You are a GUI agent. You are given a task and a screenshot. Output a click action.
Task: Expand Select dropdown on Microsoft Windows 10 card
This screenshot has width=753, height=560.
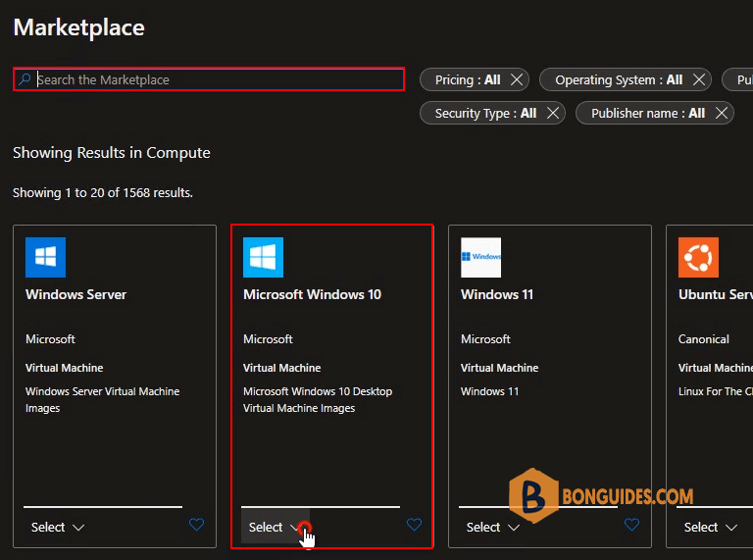pos(276,527)
